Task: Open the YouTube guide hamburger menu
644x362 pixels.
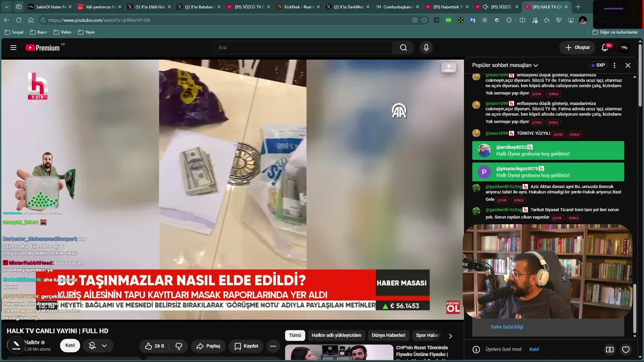Action: point(14,48)
